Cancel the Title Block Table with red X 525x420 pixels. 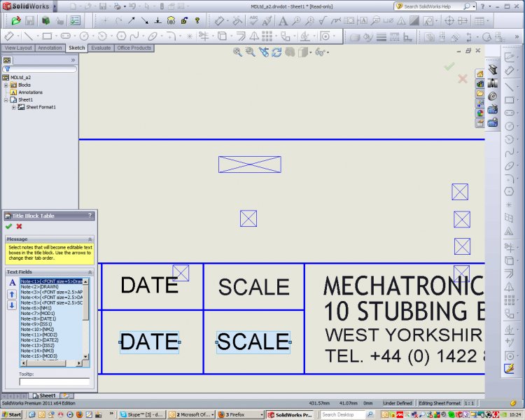point(19,226)
